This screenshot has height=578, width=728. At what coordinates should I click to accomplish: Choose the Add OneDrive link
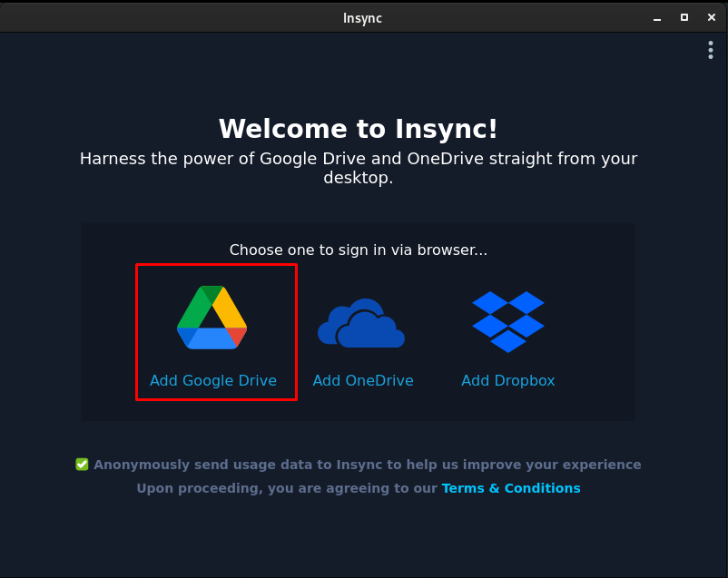pyautogui.click(x=363, y=381)
